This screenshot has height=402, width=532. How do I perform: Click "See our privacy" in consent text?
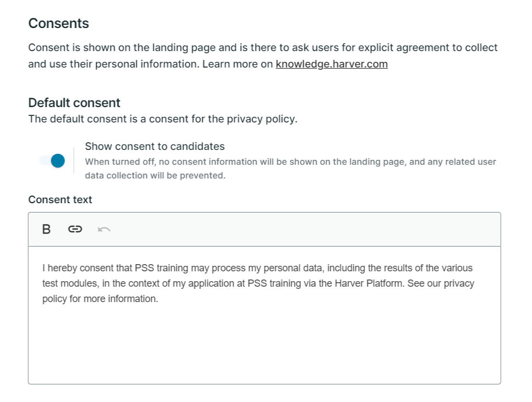pyautogui.click(x=440, y=283)
